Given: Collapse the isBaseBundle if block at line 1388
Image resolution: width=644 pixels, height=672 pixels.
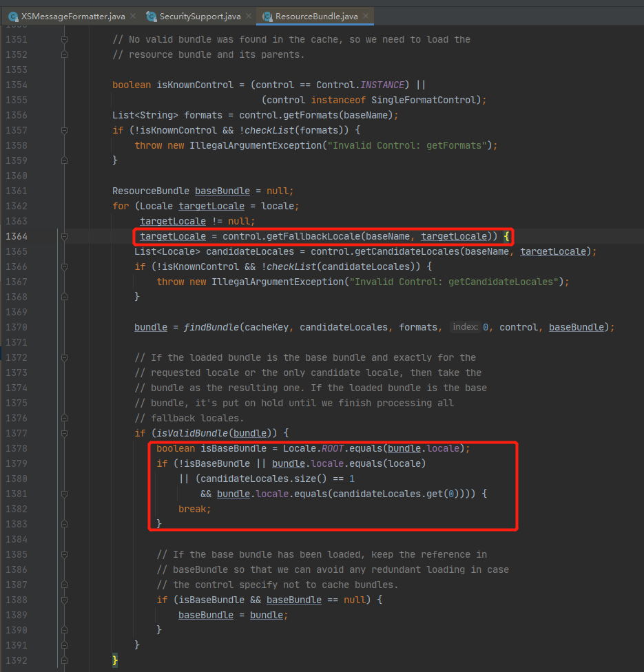Looking at the screenshot, I should [64, 600].
